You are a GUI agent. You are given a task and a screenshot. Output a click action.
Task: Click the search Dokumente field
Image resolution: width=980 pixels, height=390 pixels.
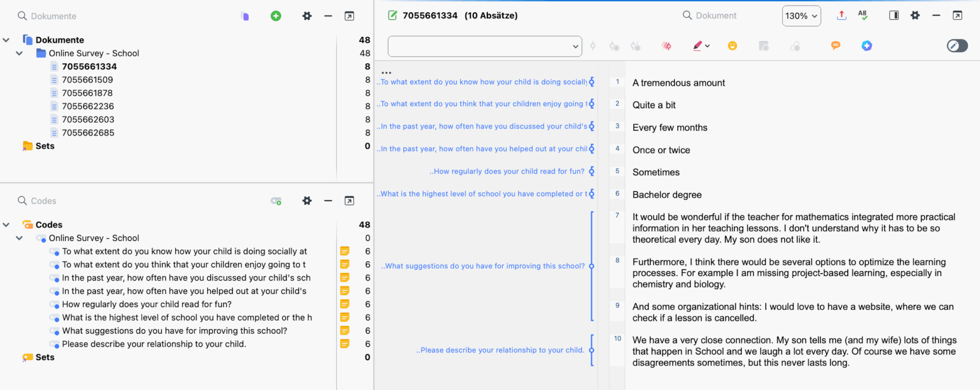[x=53, y=16]
